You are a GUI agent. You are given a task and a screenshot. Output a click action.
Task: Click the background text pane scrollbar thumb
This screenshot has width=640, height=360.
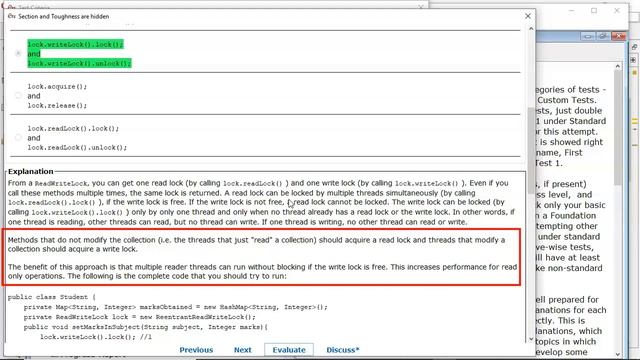coord(618,128)
